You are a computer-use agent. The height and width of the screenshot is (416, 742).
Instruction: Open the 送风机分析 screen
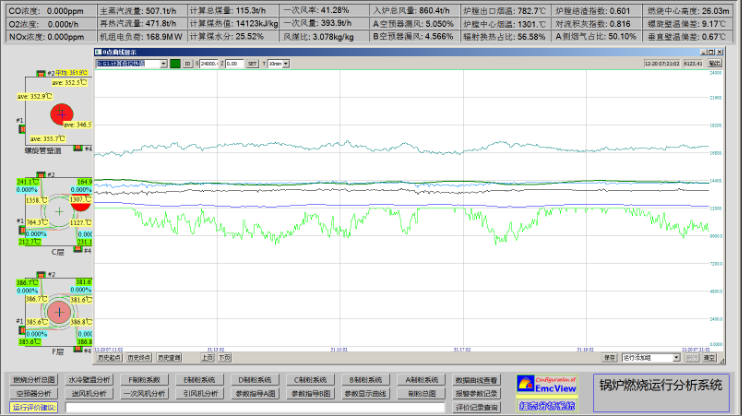pyautogui.click(x=89, y=393)
